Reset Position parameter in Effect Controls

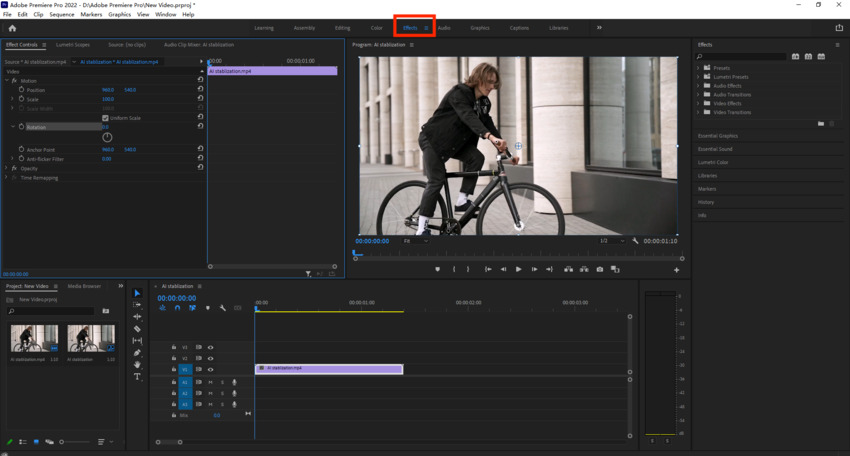200,89
